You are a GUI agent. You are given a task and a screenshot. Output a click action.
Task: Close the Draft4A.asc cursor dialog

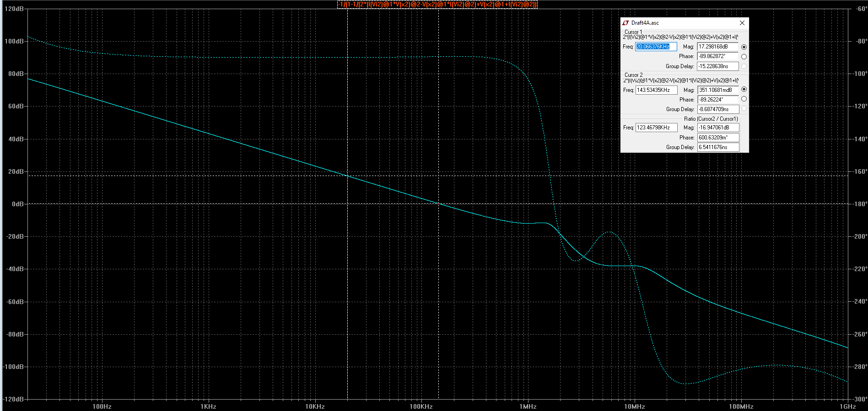click(742, 23)
